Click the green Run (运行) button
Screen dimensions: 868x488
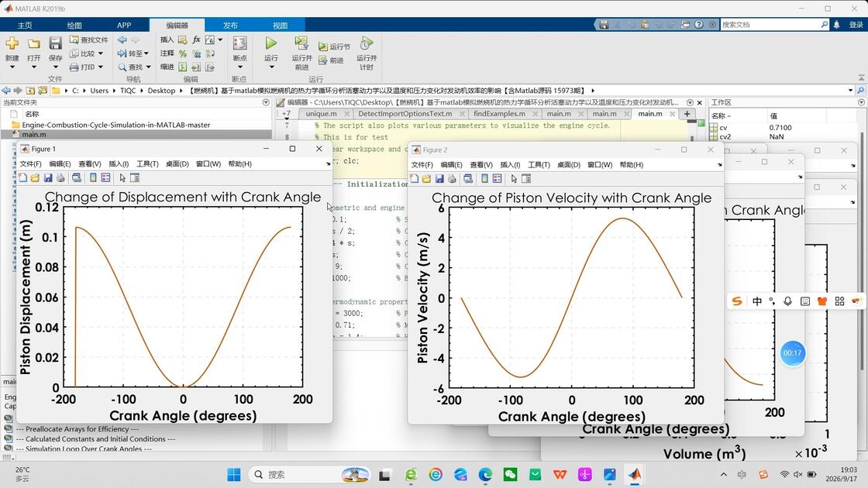tap(270, 43)
